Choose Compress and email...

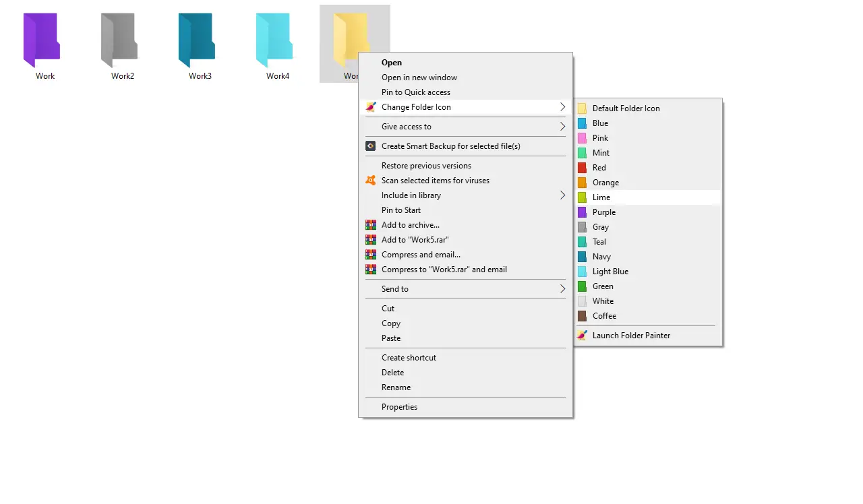coord(466,255)
